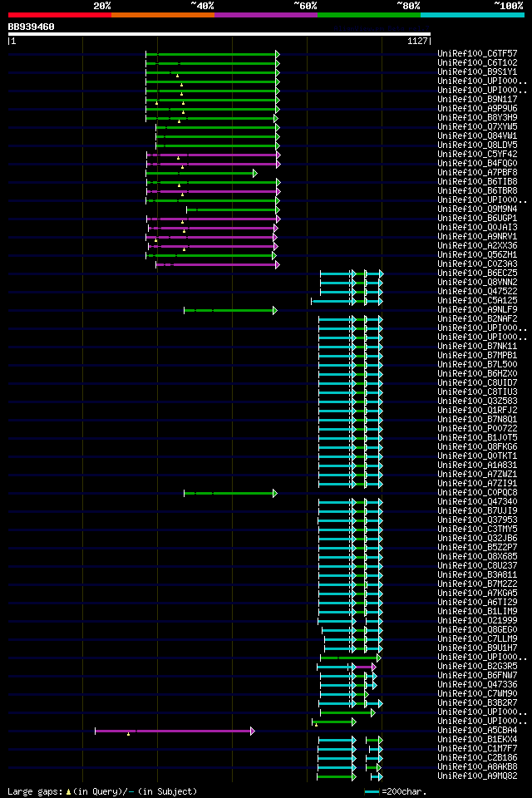
Task: Choose the UniRef100_Q47522 label
Action: click(477, 292)
